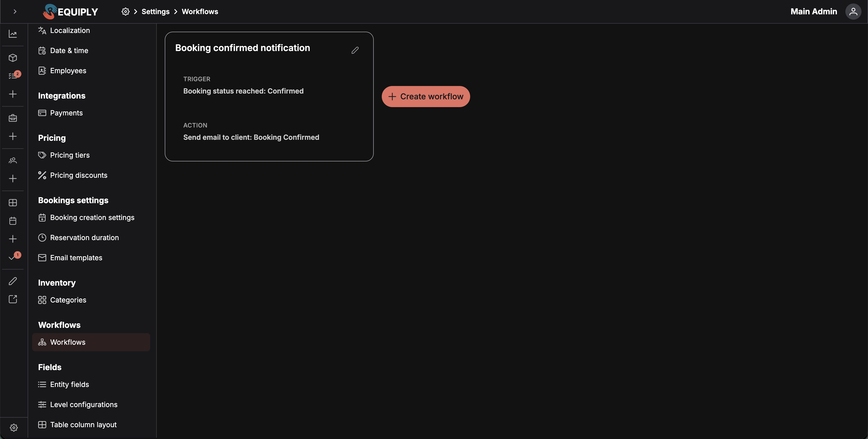Click the Equiply logo

pyautogui.click(x=70, y=12)
